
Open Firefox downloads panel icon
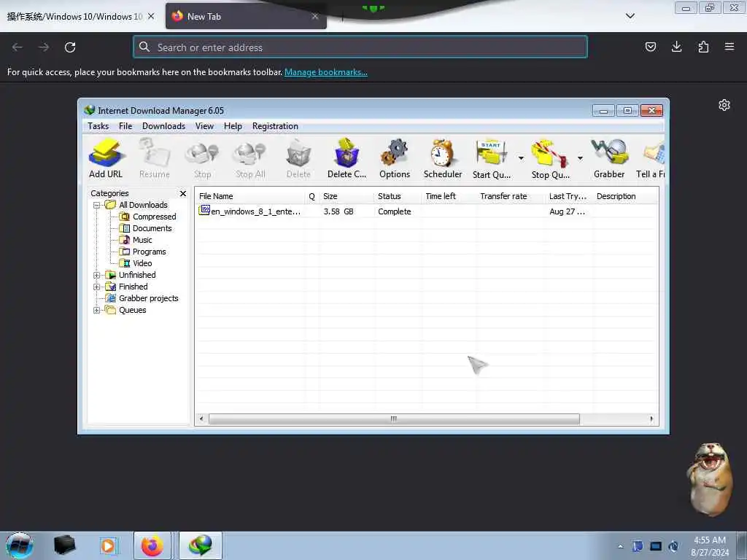pyautogui.click(x=676, y=47)
